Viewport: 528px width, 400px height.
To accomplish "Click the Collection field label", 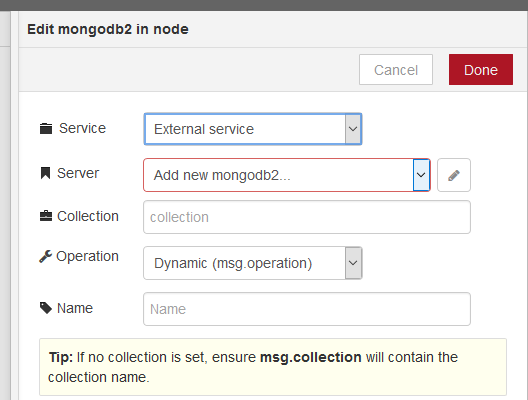I will click(x=88, y=216).
